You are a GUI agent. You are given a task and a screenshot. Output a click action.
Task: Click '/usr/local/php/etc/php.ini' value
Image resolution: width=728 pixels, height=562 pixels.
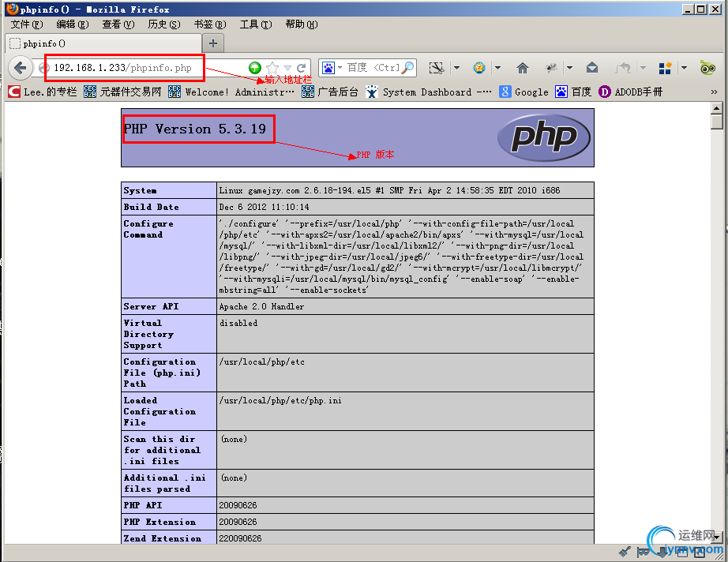(x=280, y=400)
